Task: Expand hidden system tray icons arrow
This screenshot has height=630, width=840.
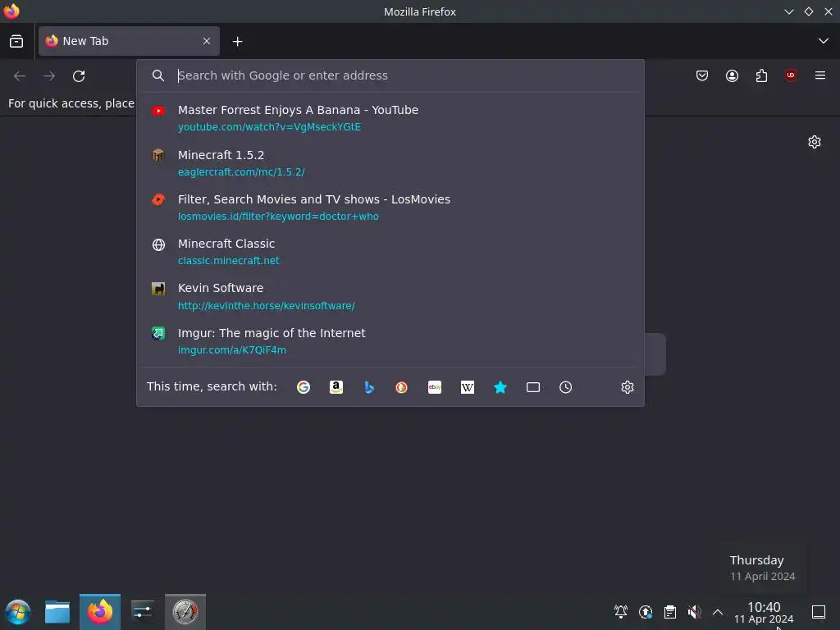Action: [718, 612]
